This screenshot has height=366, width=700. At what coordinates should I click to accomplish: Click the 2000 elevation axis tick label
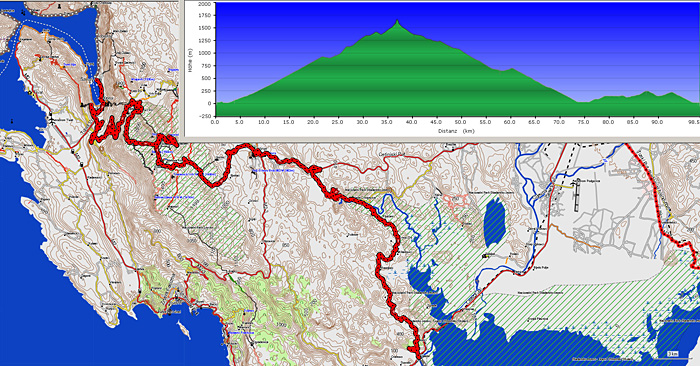coord(205,4)
